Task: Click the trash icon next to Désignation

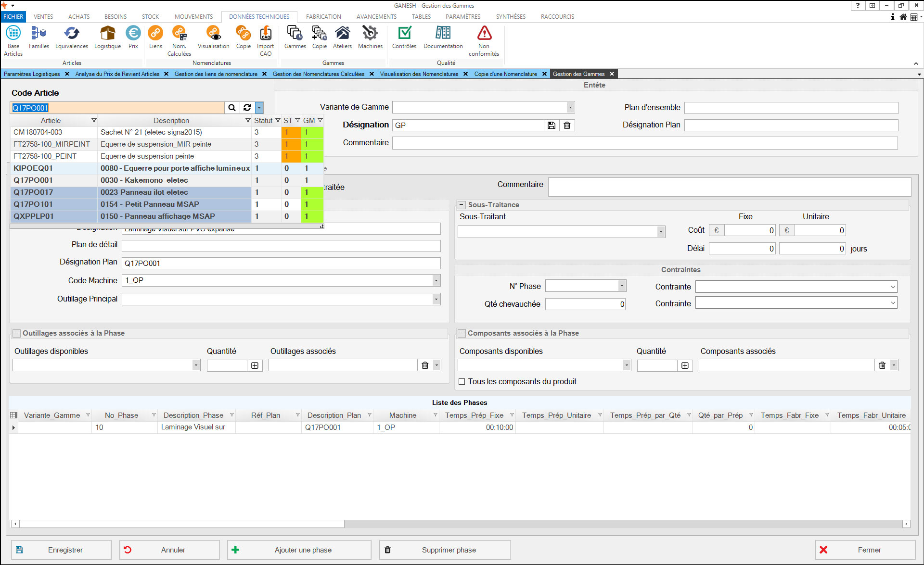Action: [x=567, y=126]
